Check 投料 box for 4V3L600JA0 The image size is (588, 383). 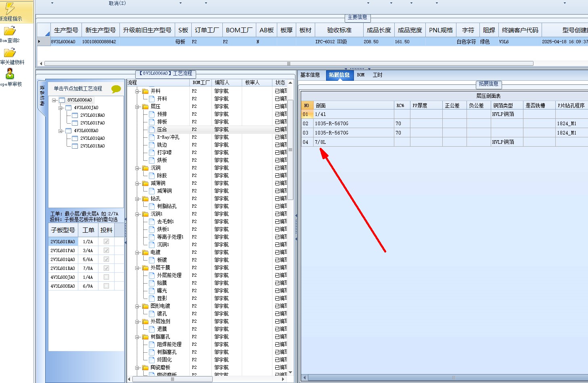coord(106,277)
